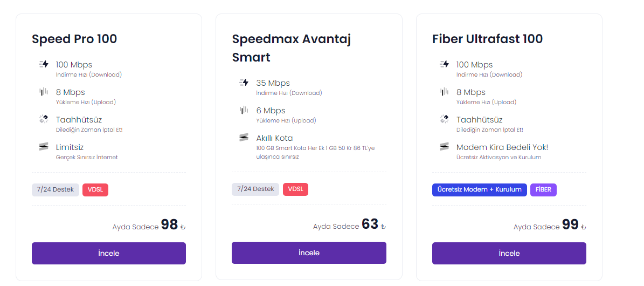
Task: Open the Speedmax Avantaj Smart plan title
Action: click(x=292, y=48)
